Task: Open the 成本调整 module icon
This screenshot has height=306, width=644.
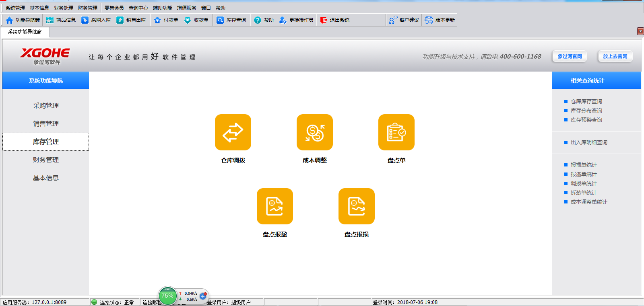Action: pyautogui.click(x=315, y=132)
